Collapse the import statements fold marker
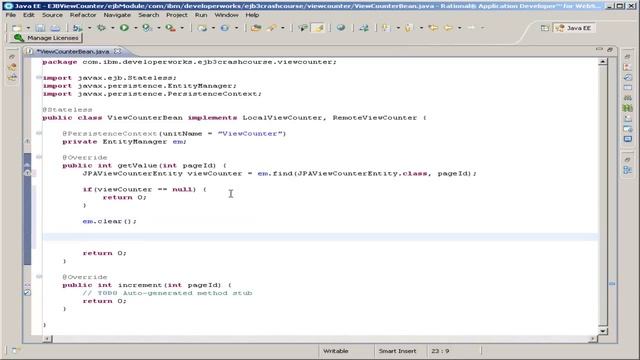The height and width of the screenshot is (360, 640). (39, 77)
